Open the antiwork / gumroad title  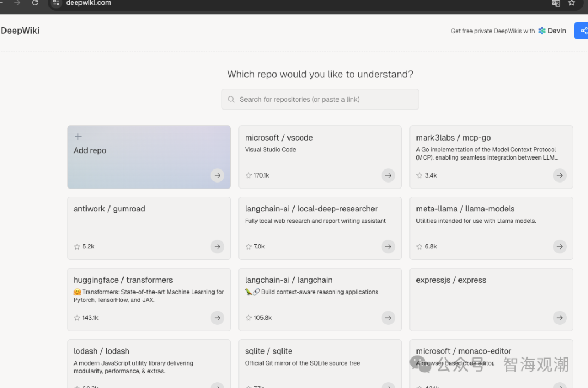109,209
